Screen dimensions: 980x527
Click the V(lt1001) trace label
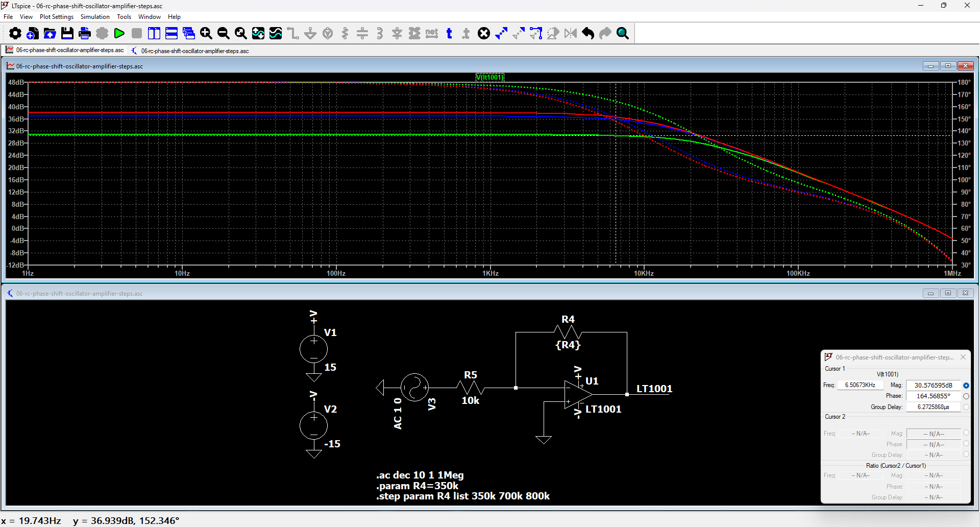(489, 77)
